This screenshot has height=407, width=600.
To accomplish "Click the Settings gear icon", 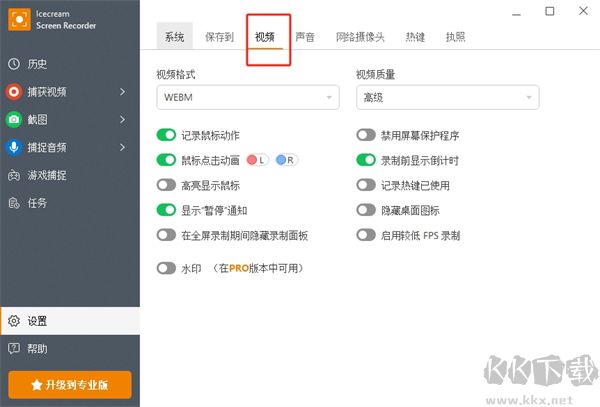I will (x=14, y=322).
